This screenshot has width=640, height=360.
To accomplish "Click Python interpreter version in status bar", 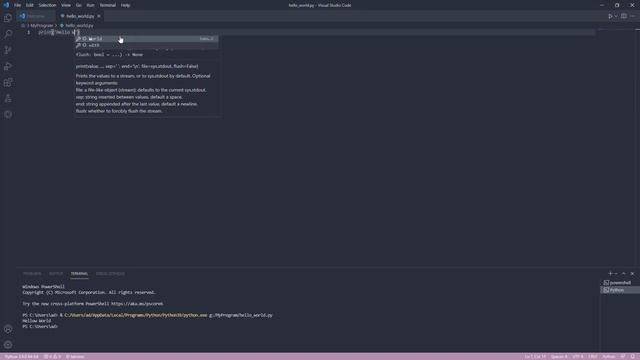I will [21, 357].
